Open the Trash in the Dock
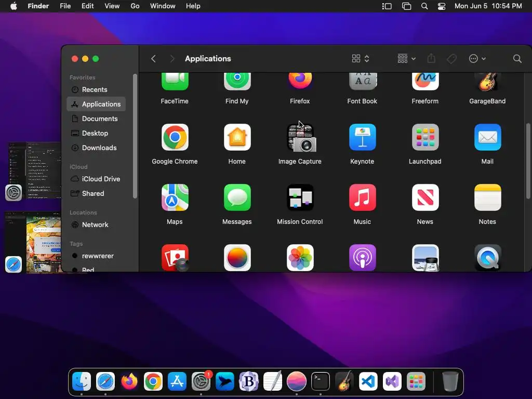This screenshot has width=532, height=399. (450, 381)
